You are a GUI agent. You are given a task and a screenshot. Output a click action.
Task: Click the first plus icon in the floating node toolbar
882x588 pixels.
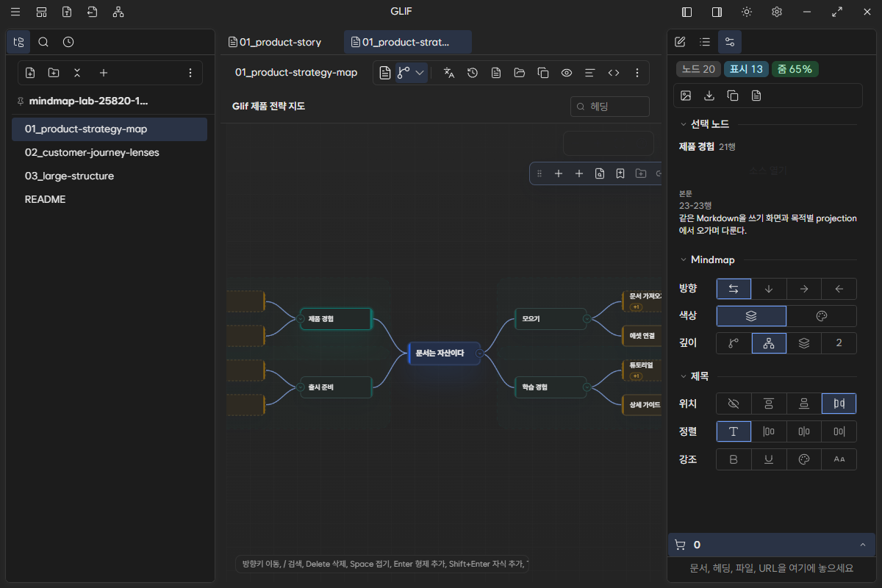click(x=559, y=173)
